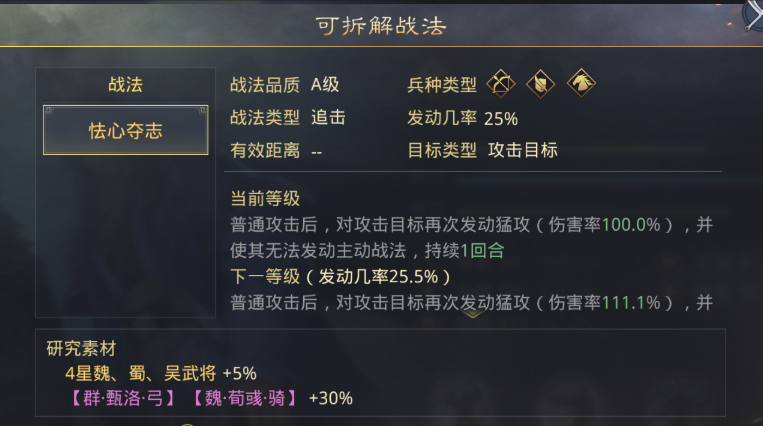The width and height of the screenshot is (763, 426).
Task: Expand description with the down chevron
Action: (x=475, y=312)
